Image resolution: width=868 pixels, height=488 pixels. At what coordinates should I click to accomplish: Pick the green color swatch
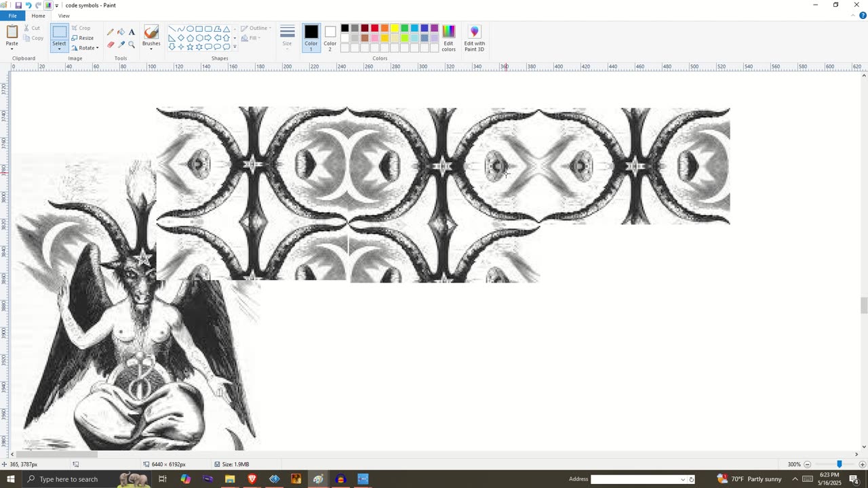click(405, 28)
